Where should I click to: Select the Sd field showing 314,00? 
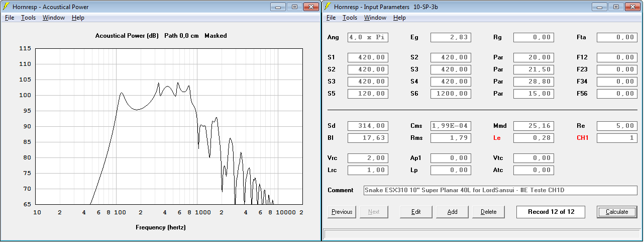(x=368, y=126)
